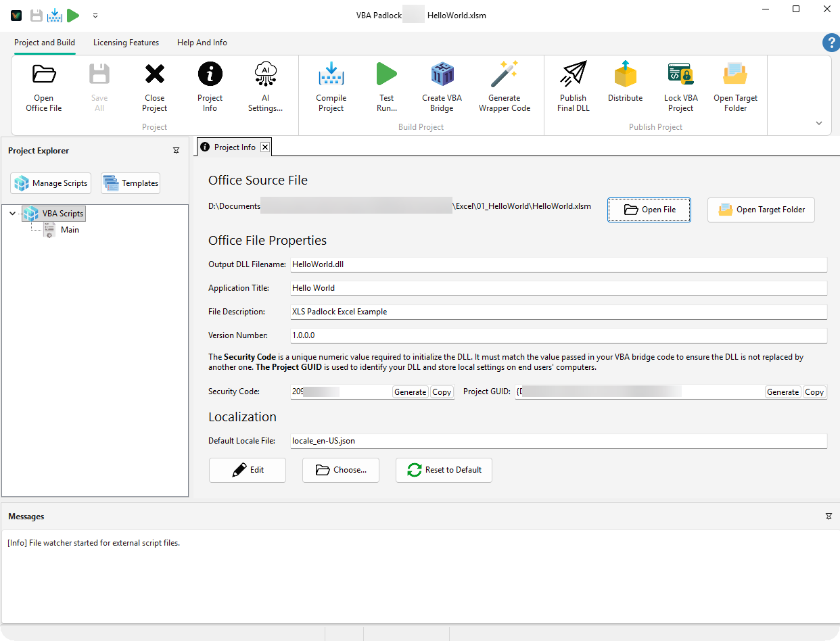This screenshot has height=641, width=840.
Task: Open Project Info panel
Action: (x=210, y=86)
